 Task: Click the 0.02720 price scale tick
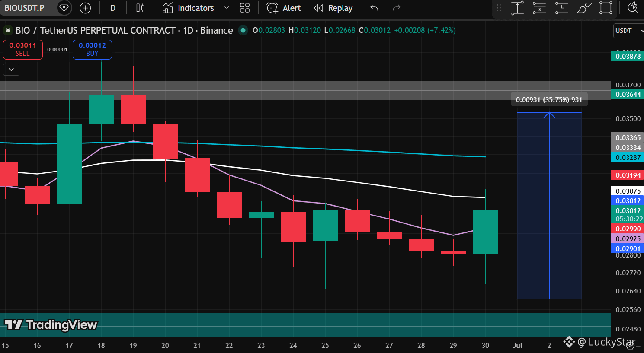pyautogui.click(x=628, y=273)
